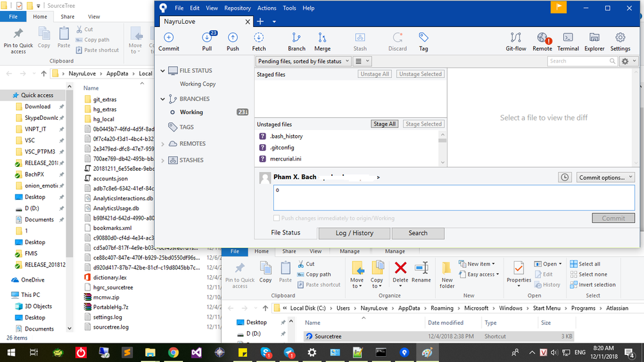The height and width of the screenshot is (362, 644).
Task: Click the Fetch toolbar icon
Action: pyautogui.click(x=259, y=42)
